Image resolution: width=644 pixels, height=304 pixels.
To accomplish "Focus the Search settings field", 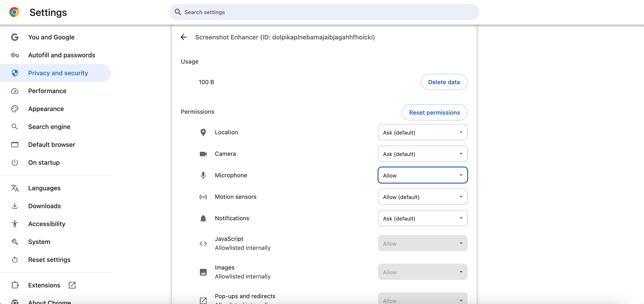I will point(324,12).
